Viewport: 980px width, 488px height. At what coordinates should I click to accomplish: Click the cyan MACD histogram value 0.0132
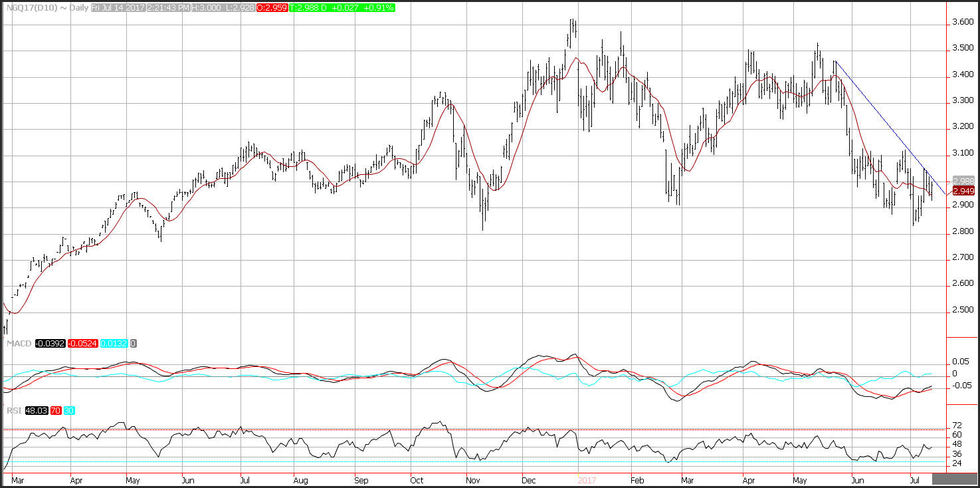[116, 344]
